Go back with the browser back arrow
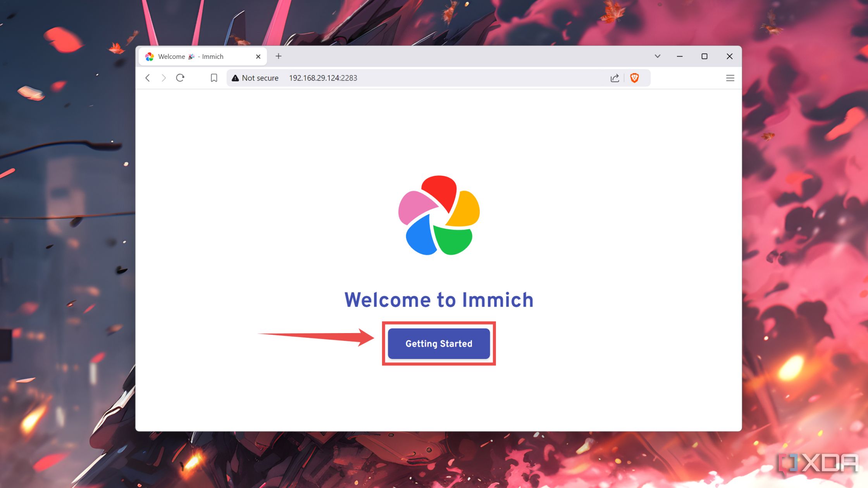This screenshot has height=488, width=868. click(x=148, y=78)
